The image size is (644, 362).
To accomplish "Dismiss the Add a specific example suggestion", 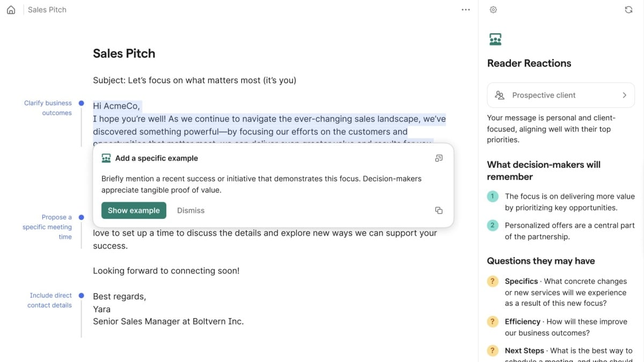I will click(x=191, y=210).
